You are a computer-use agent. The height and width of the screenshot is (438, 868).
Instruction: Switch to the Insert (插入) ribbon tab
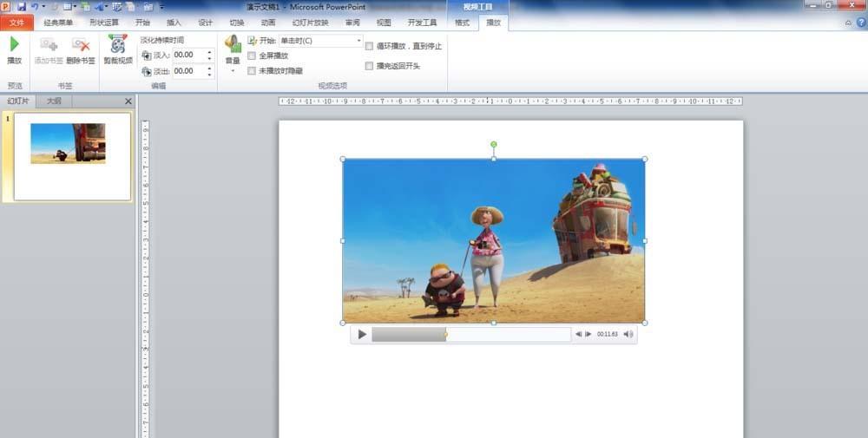point(174,23)
